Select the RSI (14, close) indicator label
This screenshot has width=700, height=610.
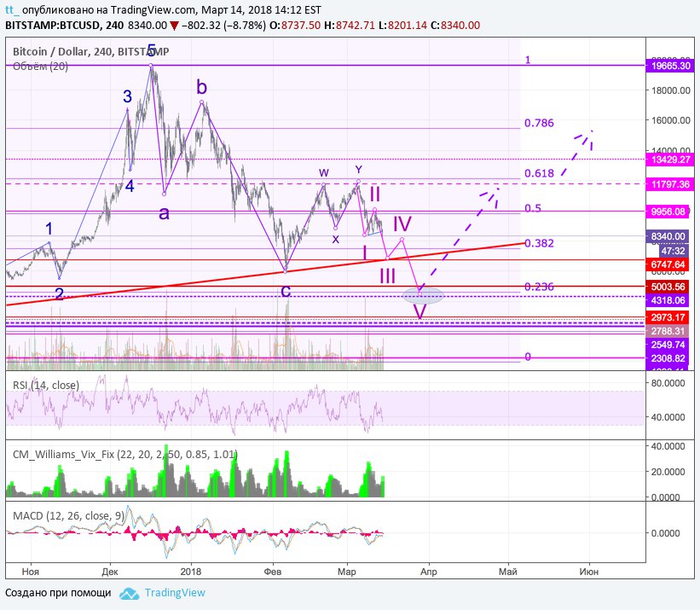(46, 385)
